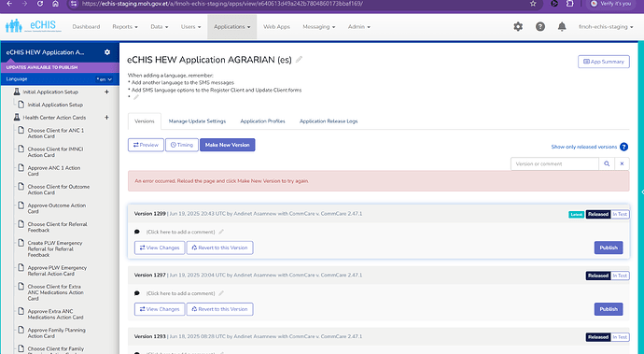
Task: Click Show only released versions link
Action: (x=583, y=147)
